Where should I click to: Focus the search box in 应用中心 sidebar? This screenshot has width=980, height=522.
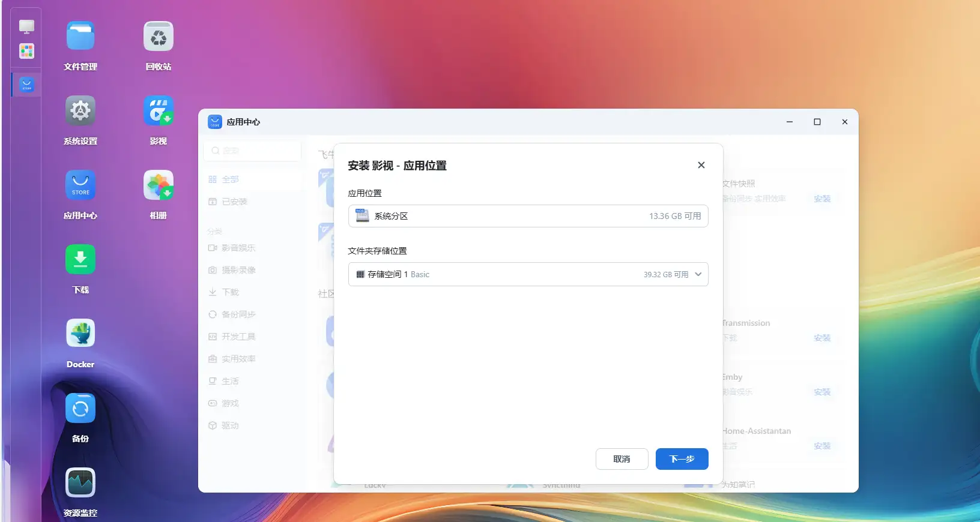tap(252, 151)
